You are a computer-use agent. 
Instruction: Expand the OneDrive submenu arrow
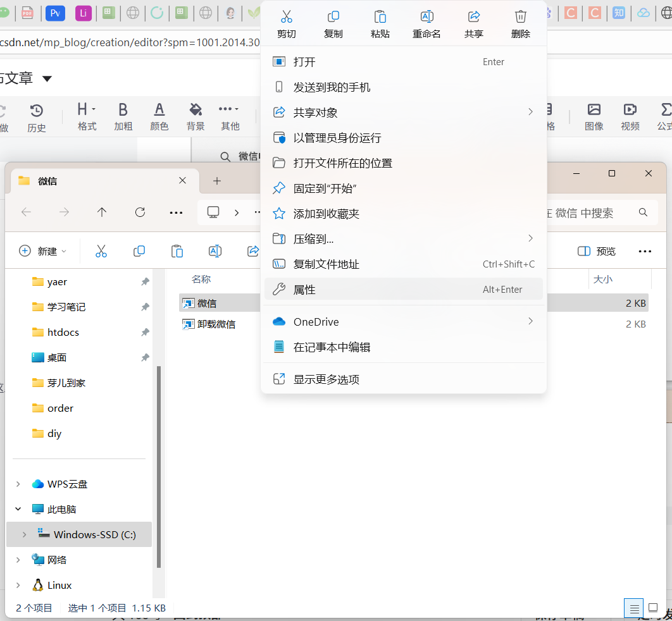[530, 321]
